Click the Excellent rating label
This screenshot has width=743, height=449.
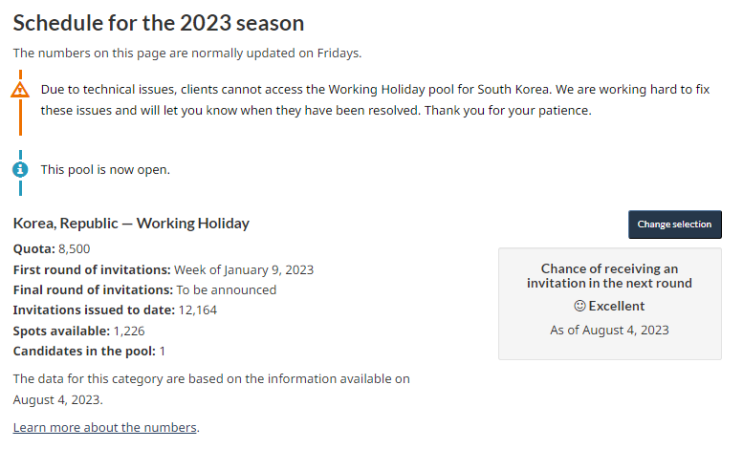[617, 306]
